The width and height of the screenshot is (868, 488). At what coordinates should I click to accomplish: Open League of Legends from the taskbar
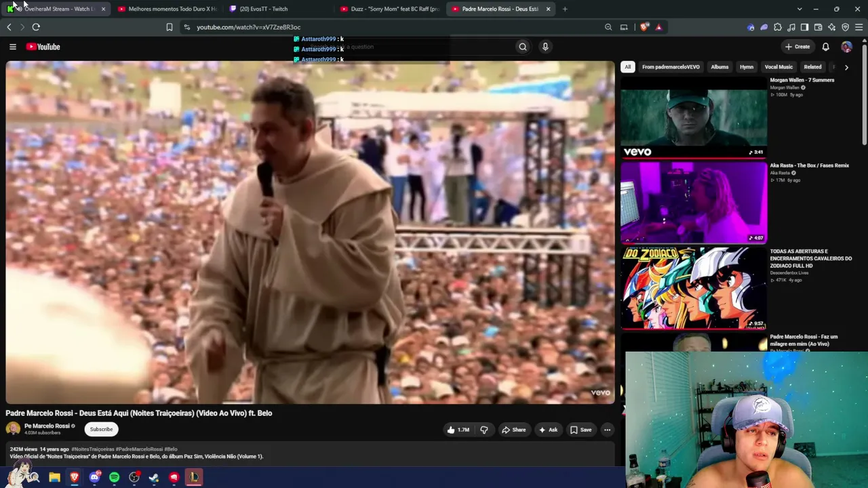pyautogui.click(x=194, y=478)
